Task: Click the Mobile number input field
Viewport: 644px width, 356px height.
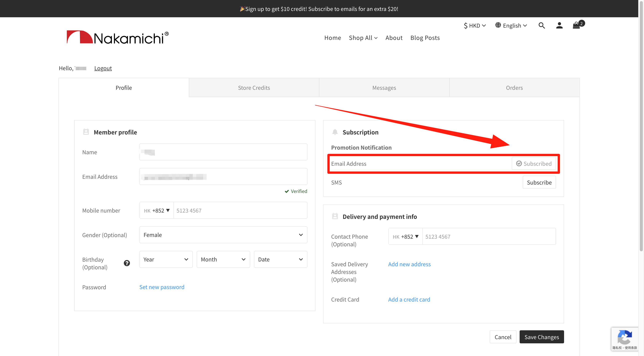Action: (240, 210)
